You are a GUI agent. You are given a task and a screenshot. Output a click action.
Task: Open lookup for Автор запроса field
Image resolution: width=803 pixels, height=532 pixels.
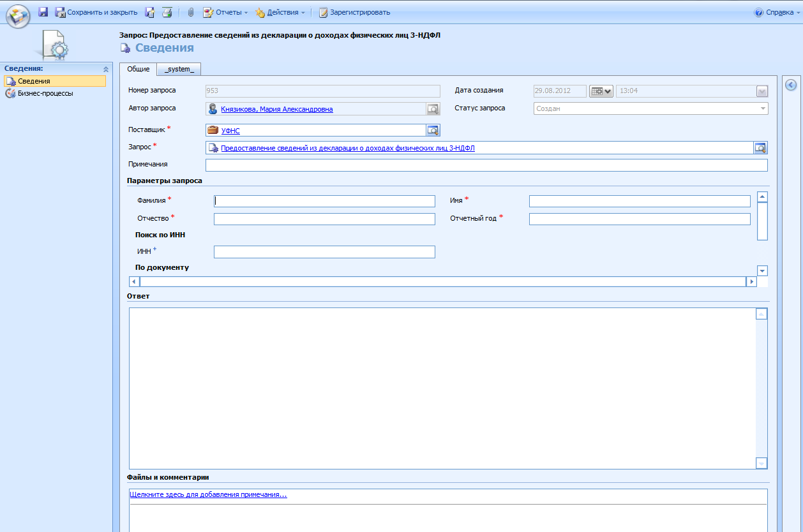pos(433,109)
